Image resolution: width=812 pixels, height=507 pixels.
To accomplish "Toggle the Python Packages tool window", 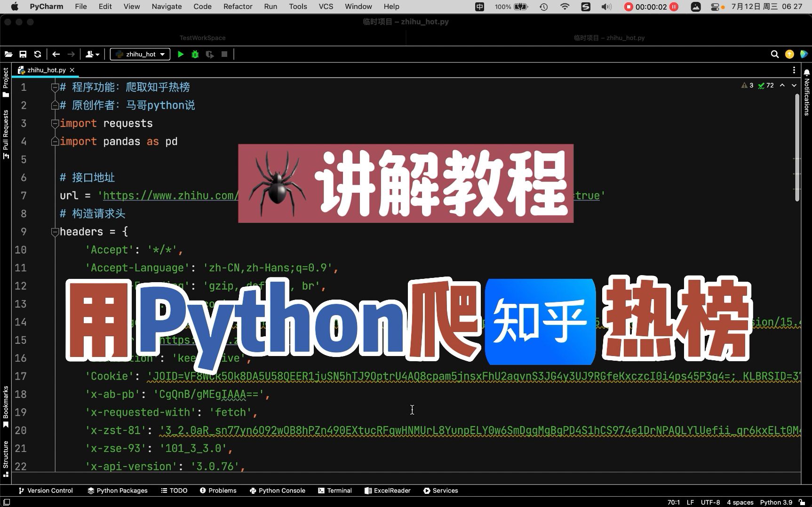I will tap(117, 491).
